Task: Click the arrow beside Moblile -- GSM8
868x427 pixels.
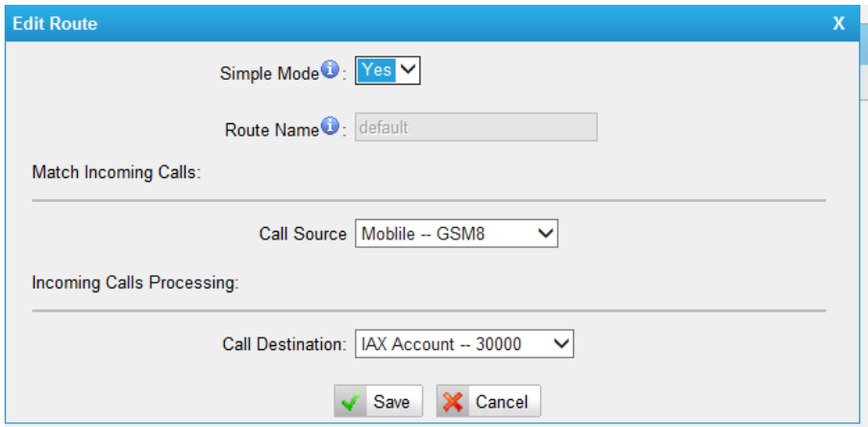Action: point(546,233)
